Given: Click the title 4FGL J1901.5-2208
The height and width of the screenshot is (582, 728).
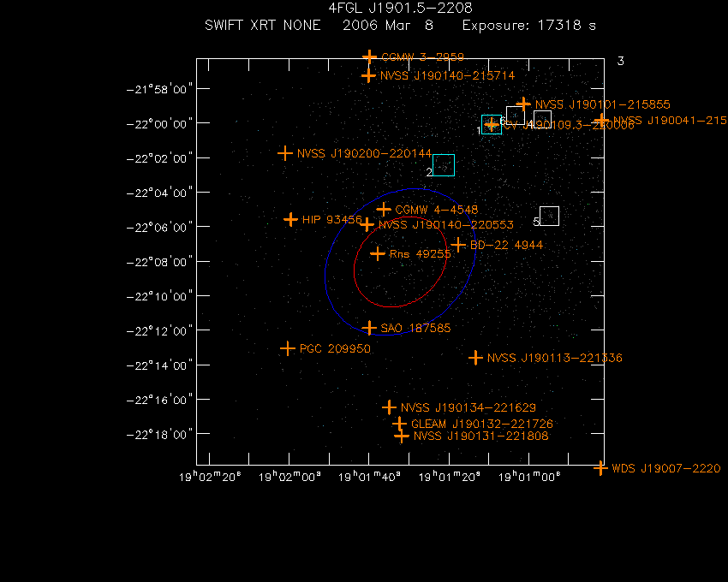Looking at the screenshot, I should pos(400,9).
